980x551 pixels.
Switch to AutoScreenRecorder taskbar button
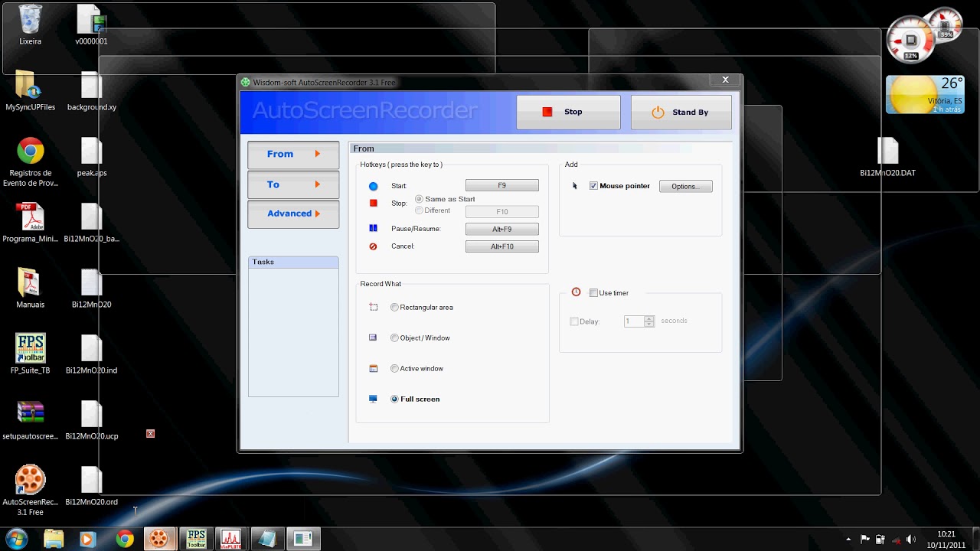[x=158, y=539]
